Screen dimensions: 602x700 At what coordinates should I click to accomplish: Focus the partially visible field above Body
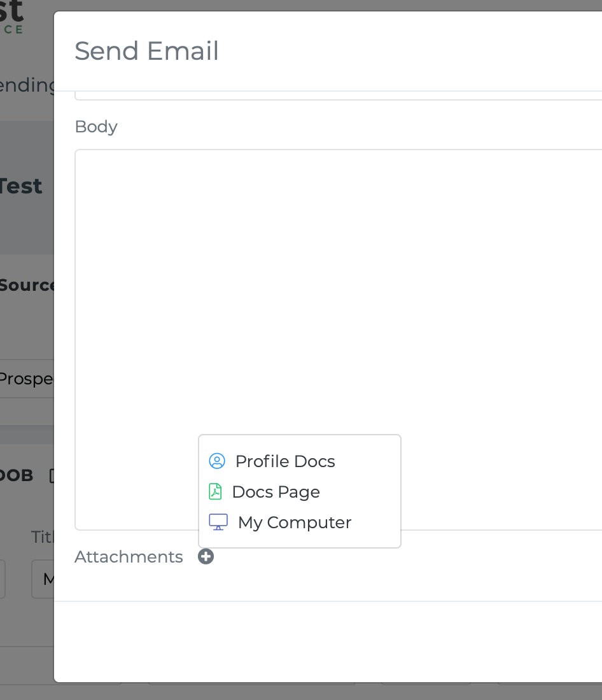point(339,95)
